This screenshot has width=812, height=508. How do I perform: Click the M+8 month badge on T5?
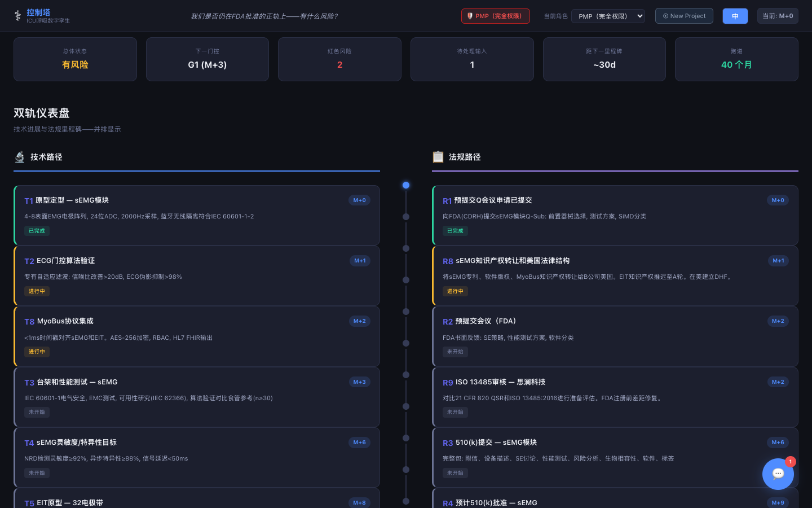pos(360,503)
